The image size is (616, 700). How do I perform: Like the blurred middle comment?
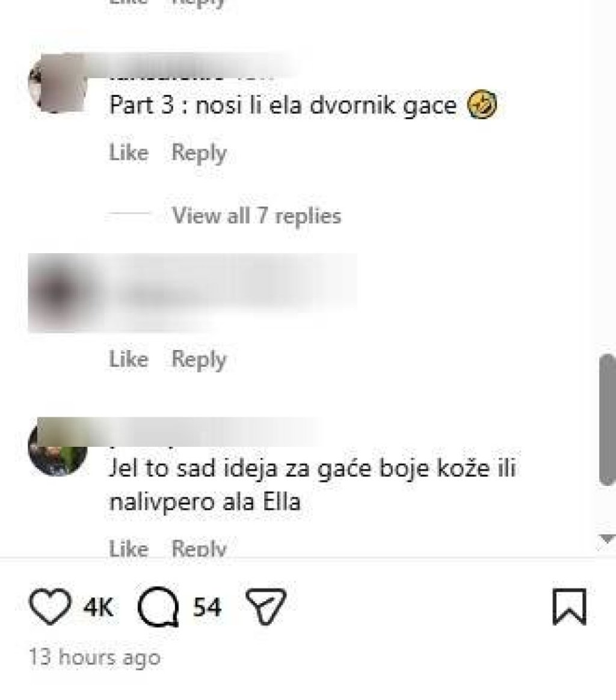[129, 359]
